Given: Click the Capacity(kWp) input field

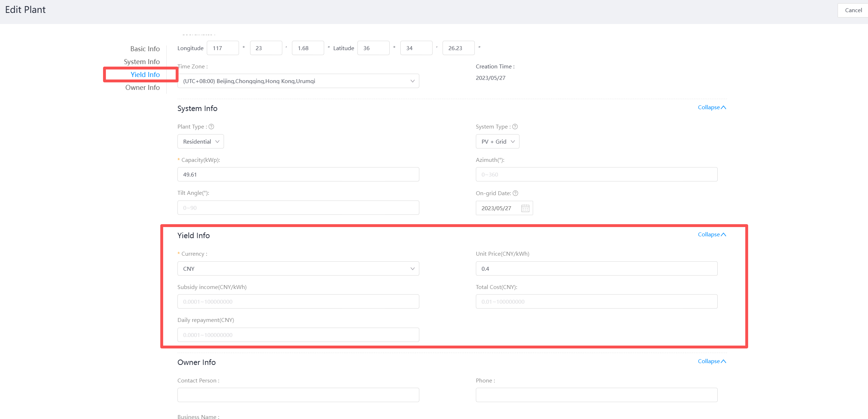Looking at the screenshot, I should 298,175.
